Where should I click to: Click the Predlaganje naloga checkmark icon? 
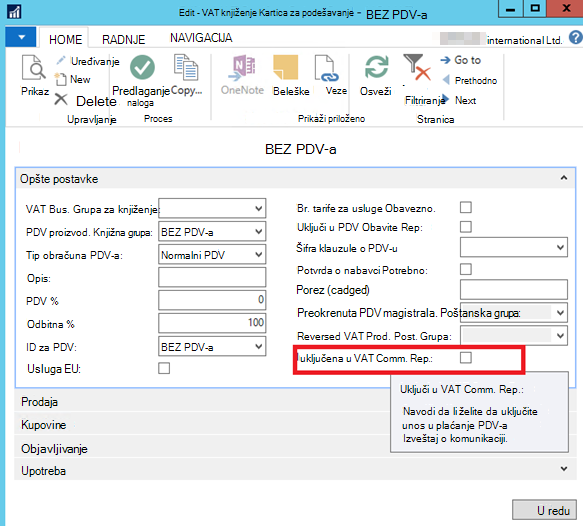[142, 67]
